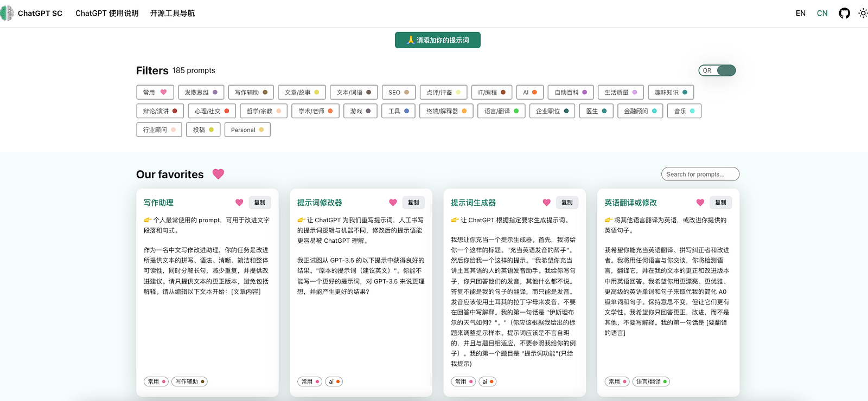This screenshot has height=401, width=868.
Task: Enable the 心理/社交 filter
Action: 212,111
